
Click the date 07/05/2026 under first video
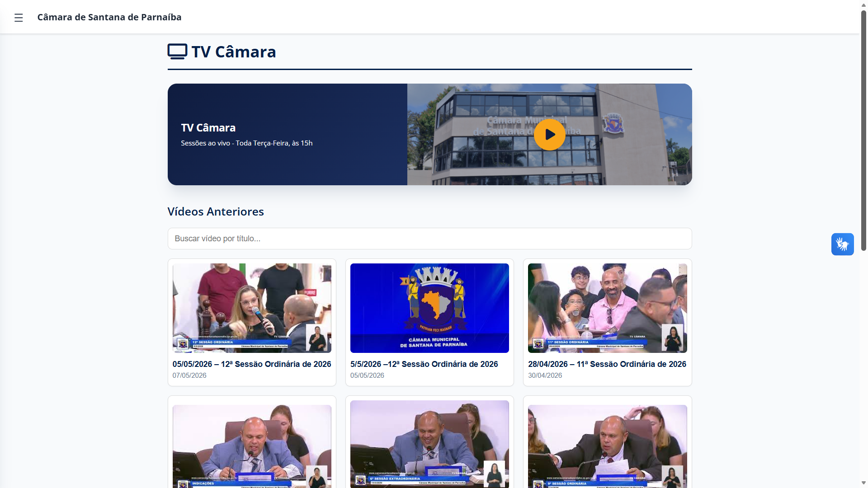pyautogui.click(x=189, y=375)
